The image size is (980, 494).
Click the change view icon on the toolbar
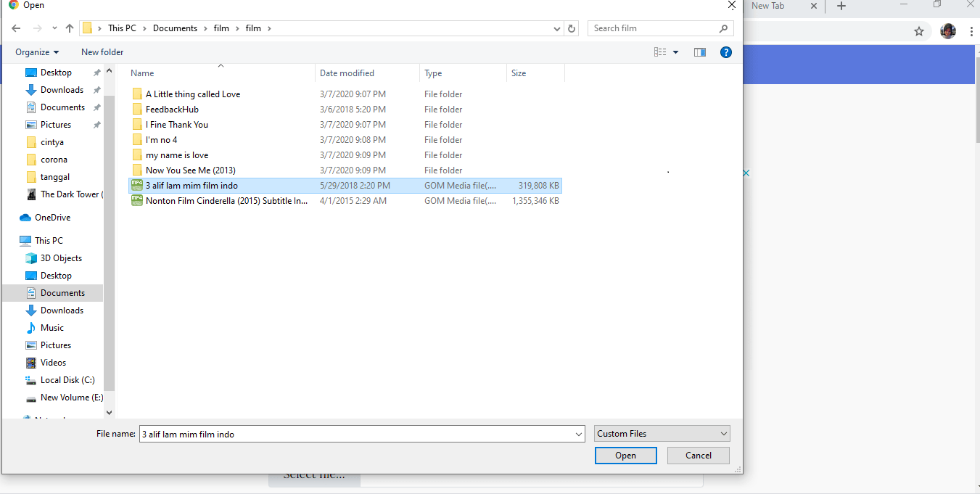660,52
